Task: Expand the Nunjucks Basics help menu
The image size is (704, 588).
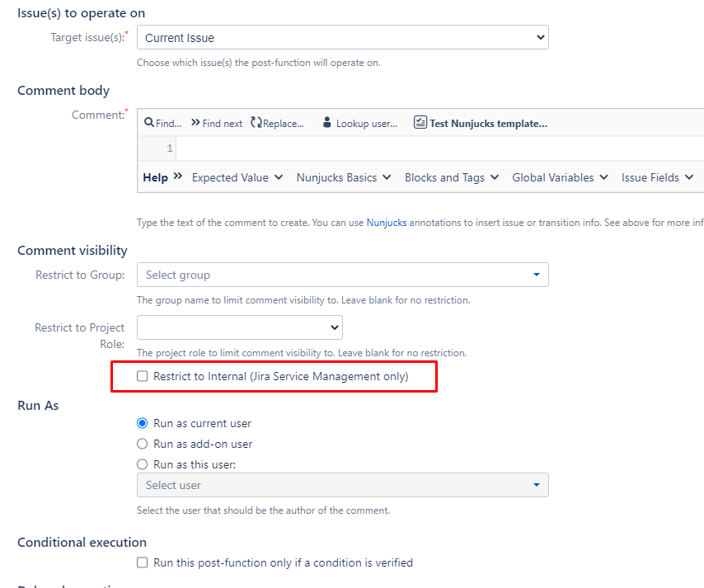Action: coord(344,177)
